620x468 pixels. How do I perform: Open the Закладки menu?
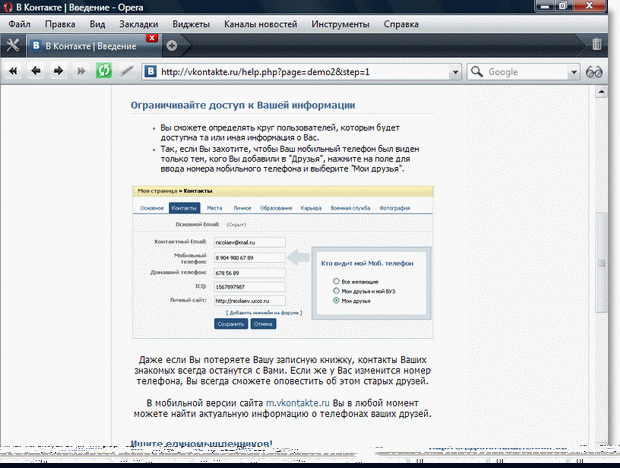(x=138, y=25)
